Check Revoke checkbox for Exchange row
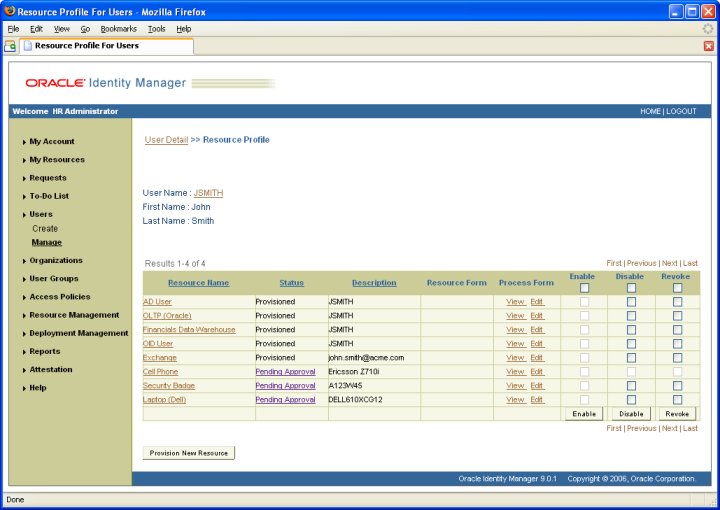 pyautogui.click(x=677, y=358)
